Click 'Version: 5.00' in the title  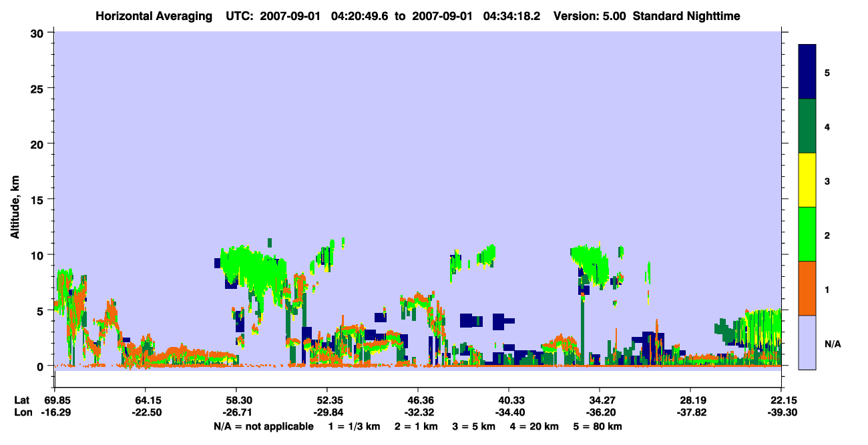click(x=590, y=15)
